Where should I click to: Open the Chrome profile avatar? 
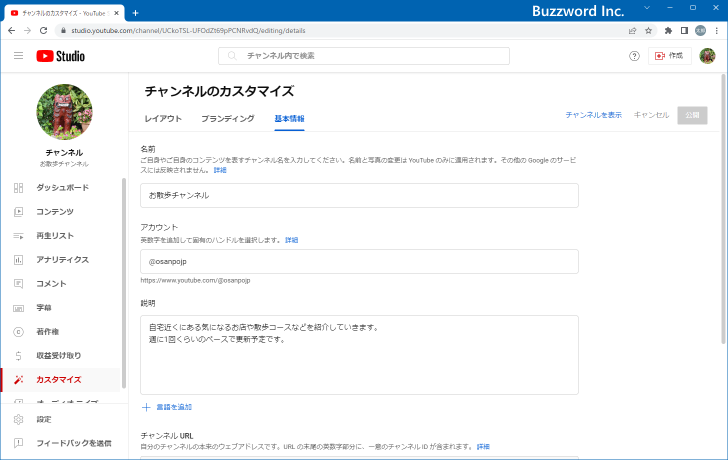[x=700, y=31]
